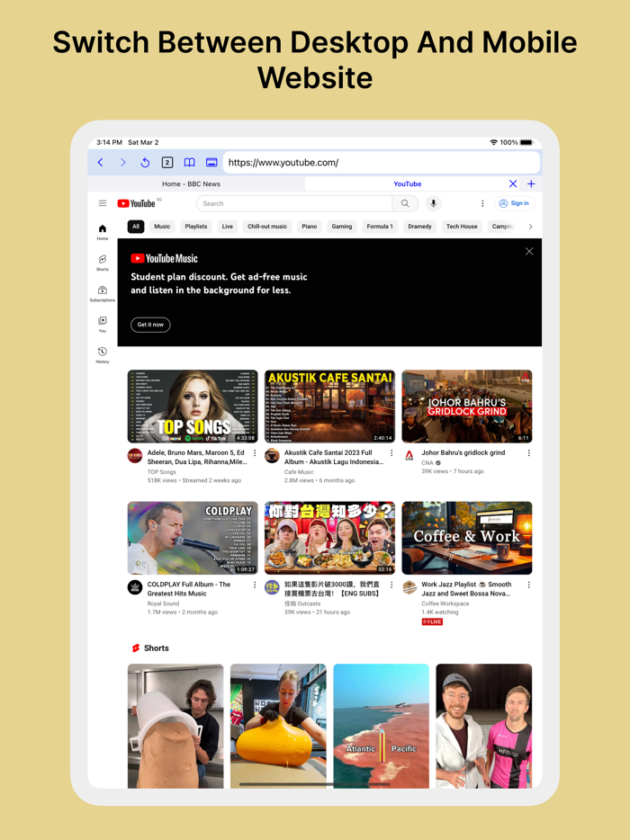Focus the YouTube Search box
This screenshot has width=630, height=840.
coord(294,203)
